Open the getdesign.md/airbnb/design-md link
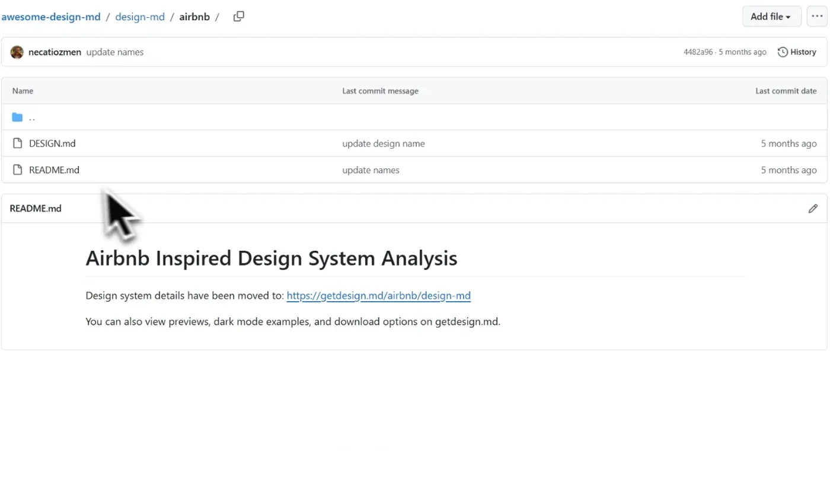This screenshot has height=504, width=830. (x=379, y=295)
